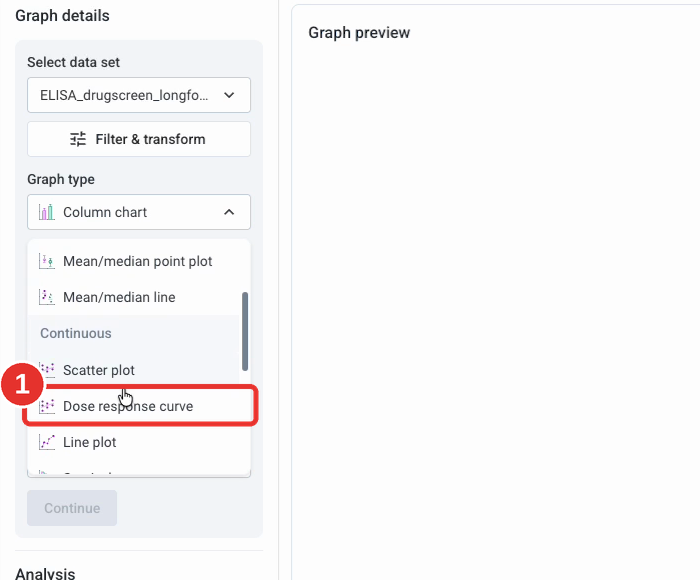This screenshot has width=700, height=580.
Task: Open the Select data set dropdown
Action: point(139,95)
